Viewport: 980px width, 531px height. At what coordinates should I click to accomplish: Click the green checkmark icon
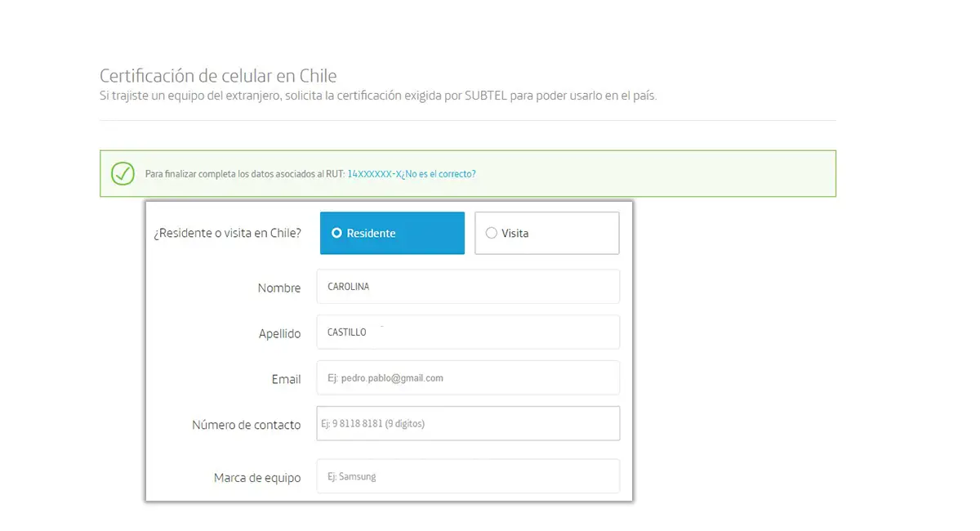pos(122,173)
